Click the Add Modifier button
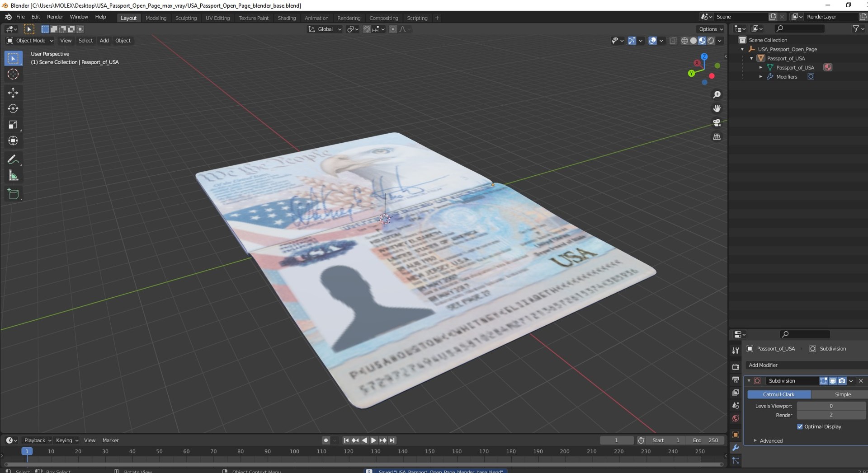868x473 pixels. pyautogui.click(x=806, y=365)
